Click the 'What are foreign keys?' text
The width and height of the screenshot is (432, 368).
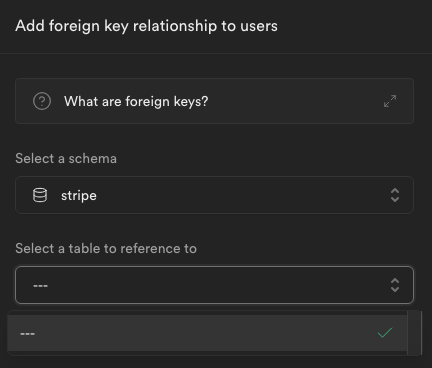tap(136, 101)
